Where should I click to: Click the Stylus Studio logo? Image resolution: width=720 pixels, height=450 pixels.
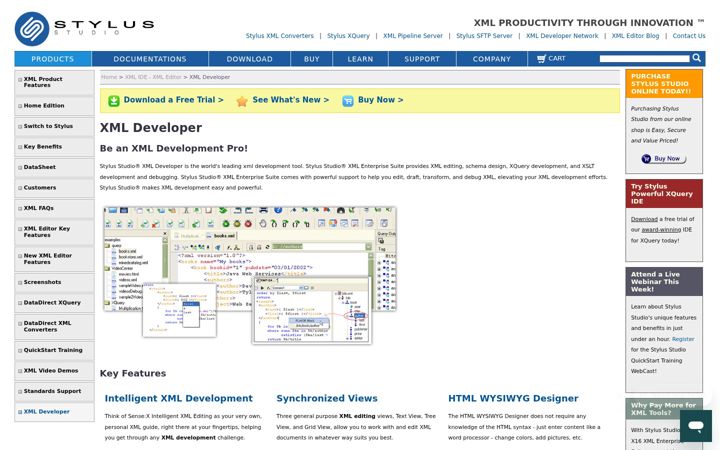(x=84, y=29)
